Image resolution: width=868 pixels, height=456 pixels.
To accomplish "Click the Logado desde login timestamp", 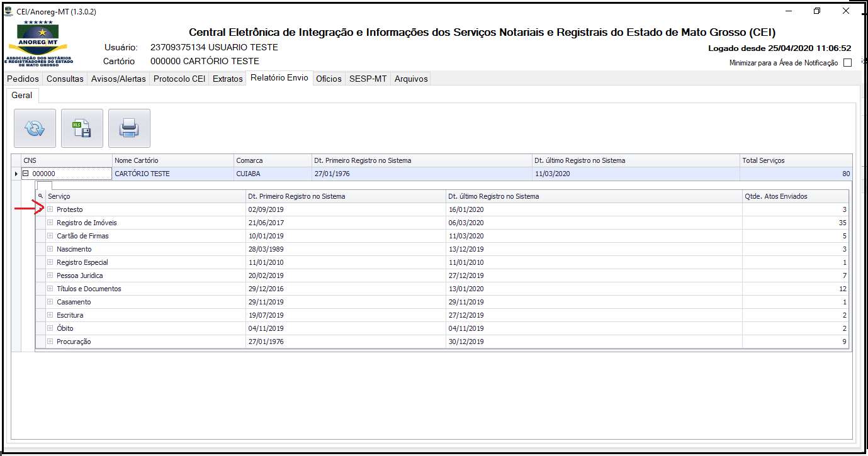I will (x=779, y=48).
